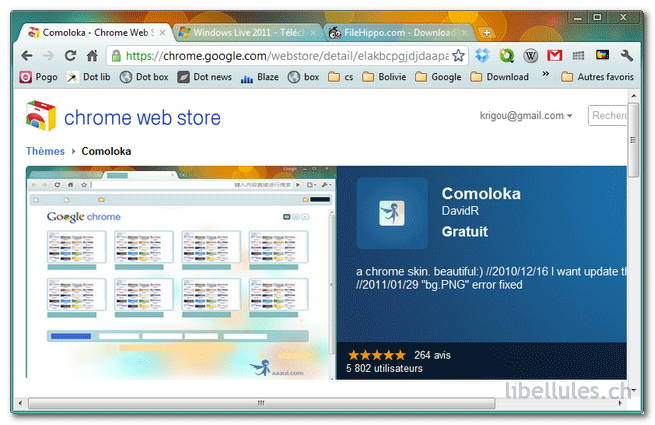The width and height of the screenshot is (655, 425).
Task: Open the Dropbox extension icon
Action: [x=482, y=55]
